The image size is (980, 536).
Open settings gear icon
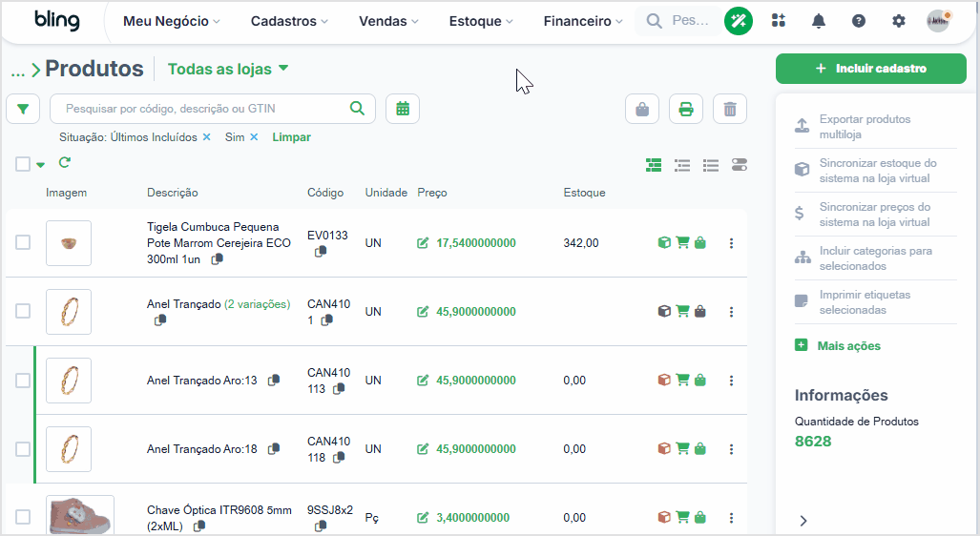tap(899, 21)
